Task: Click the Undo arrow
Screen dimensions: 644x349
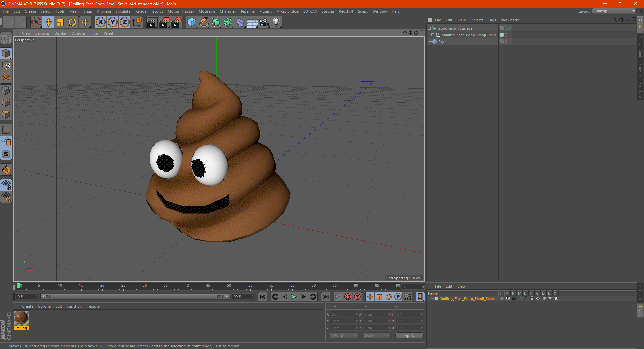Action: (9, 22)
